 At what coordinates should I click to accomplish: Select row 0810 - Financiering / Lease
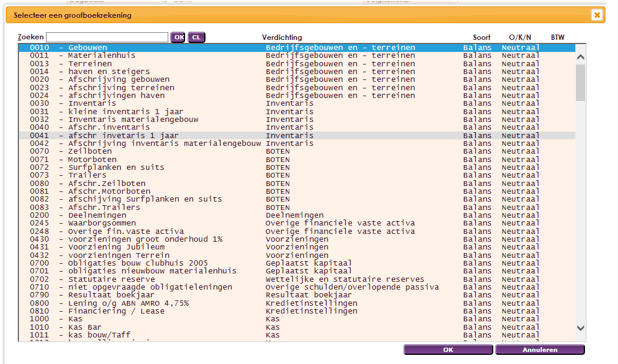(297, 311)
